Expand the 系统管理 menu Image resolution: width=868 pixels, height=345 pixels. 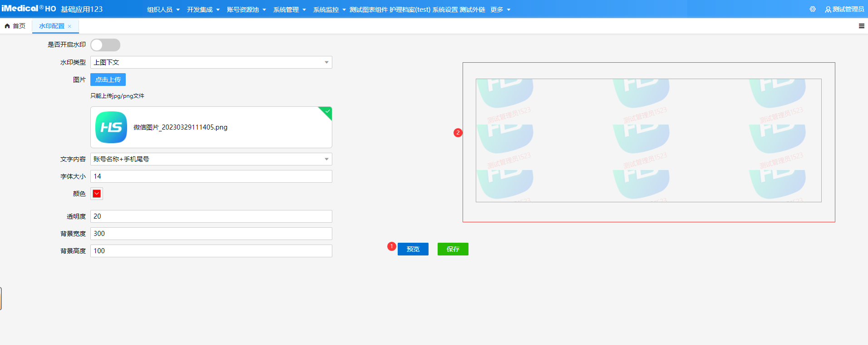tap(290, 10)
